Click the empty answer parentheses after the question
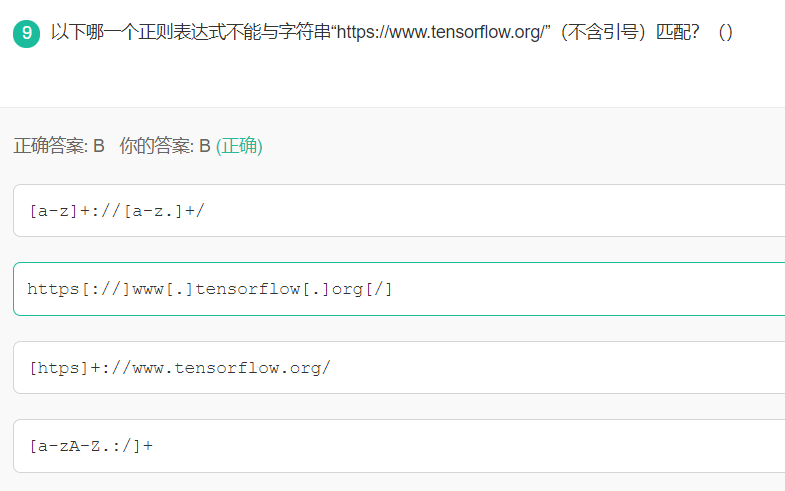This screenshot has width=785, height=491. (725, 32)
